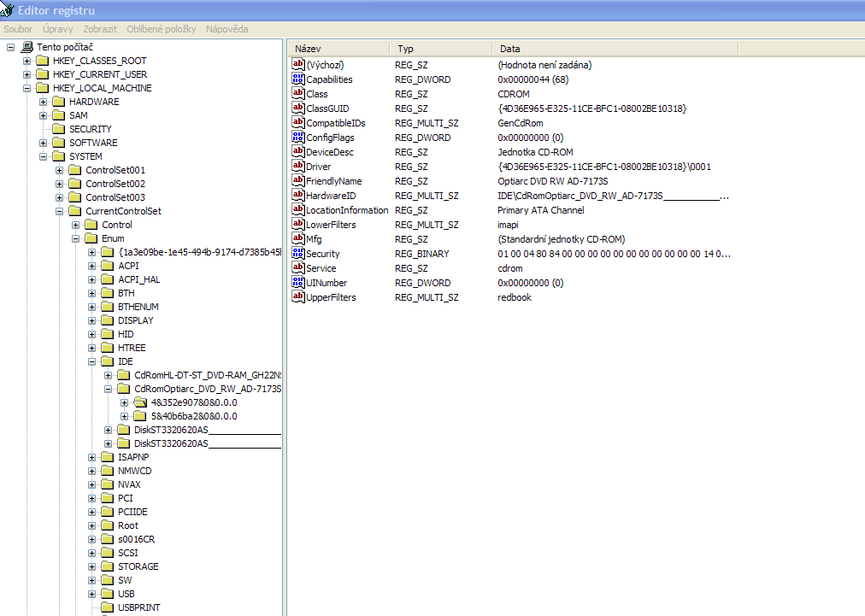Select the SAM tree key
This screenshot has width=865, height=616.
coord(79,115)
